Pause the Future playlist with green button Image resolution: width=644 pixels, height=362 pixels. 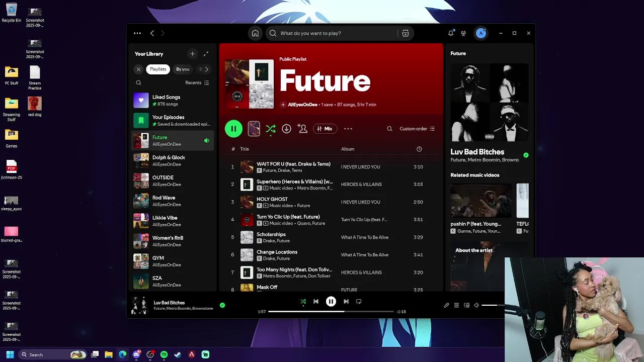pyautogui.click(x=233, y=129)
